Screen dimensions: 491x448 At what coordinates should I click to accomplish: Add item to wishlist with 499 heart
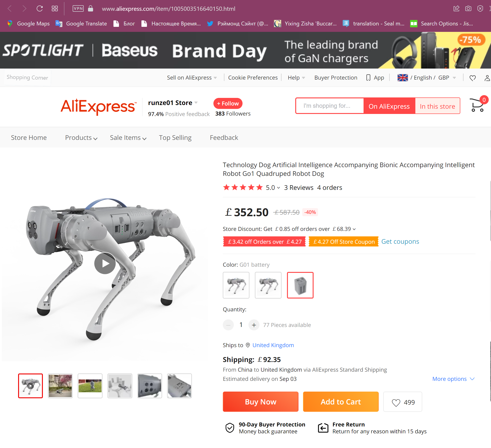tap(403, 402)
